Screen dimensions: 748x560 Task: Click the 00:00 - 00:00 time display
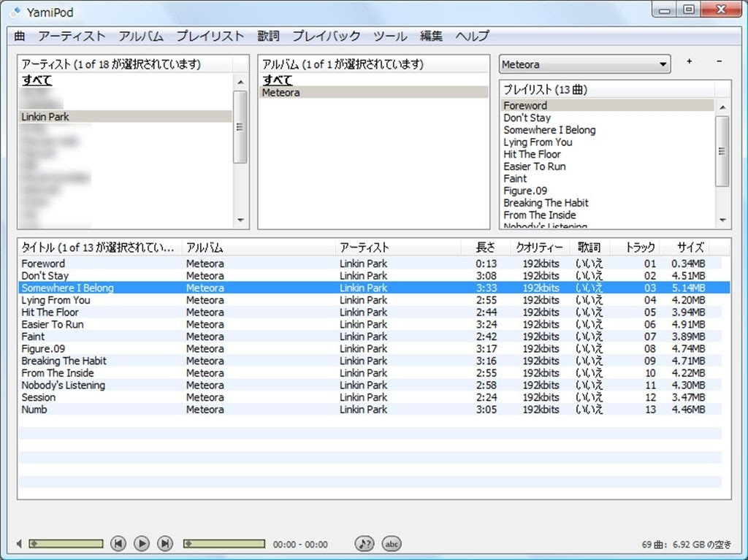pos(300,544)
